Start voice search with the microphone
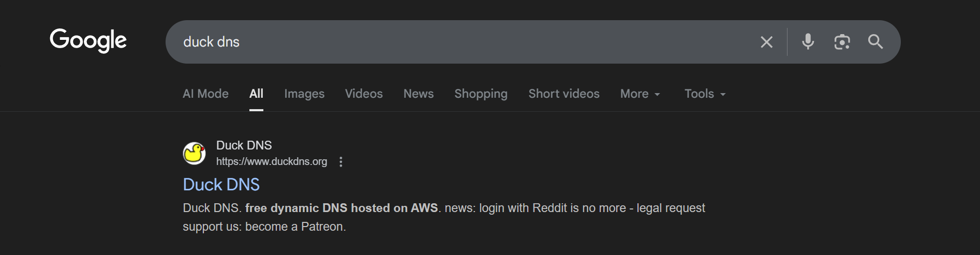This screenshot has width=980, height=255. [x=808, y=41]
